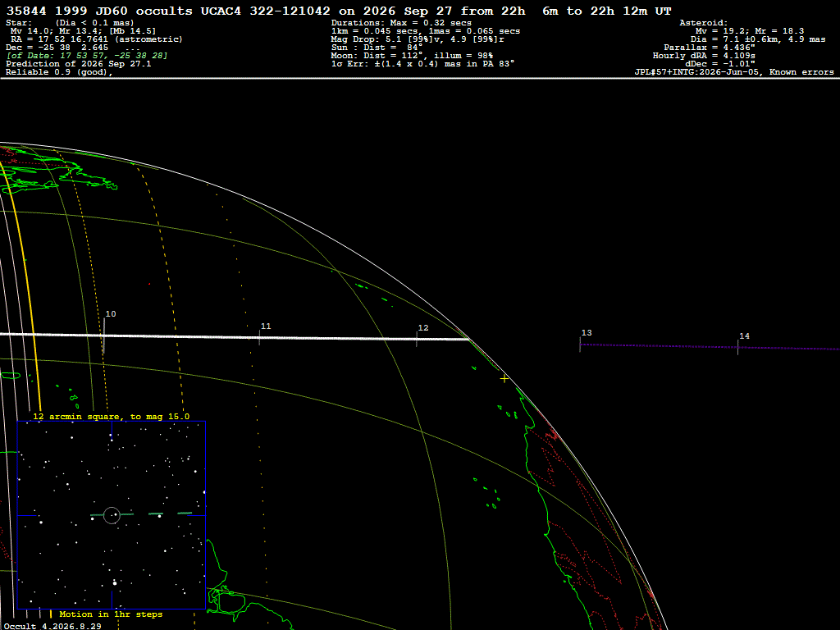Click the green 'of Date' coordinates line
Viewport: 840px width, 630px height.
coord(87,56)
